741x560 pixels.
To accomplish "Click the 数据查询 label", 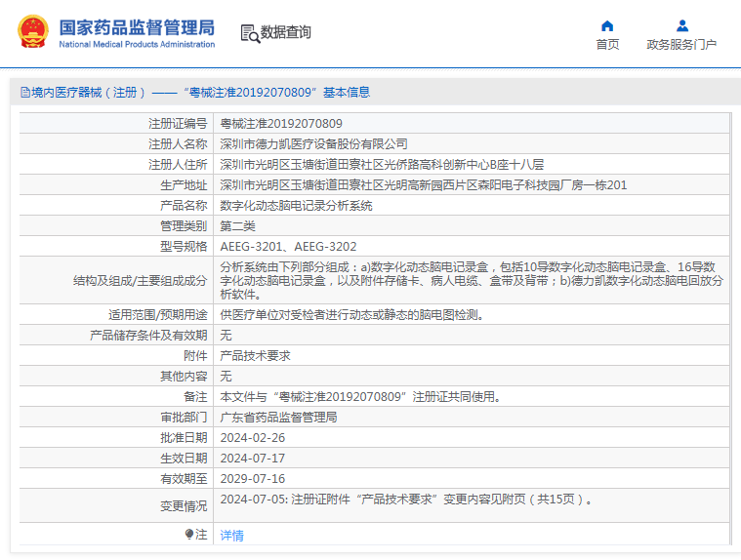I will (x=285, y=32).
